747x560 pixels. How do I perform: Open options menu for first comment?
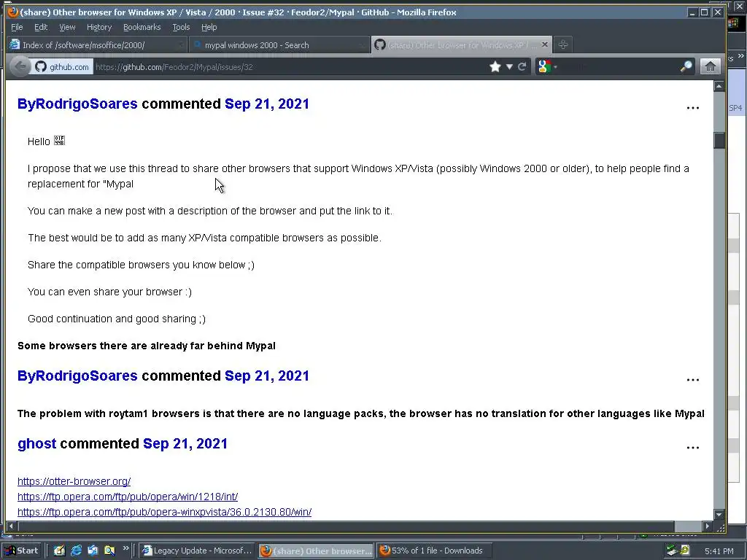(693, 108)
